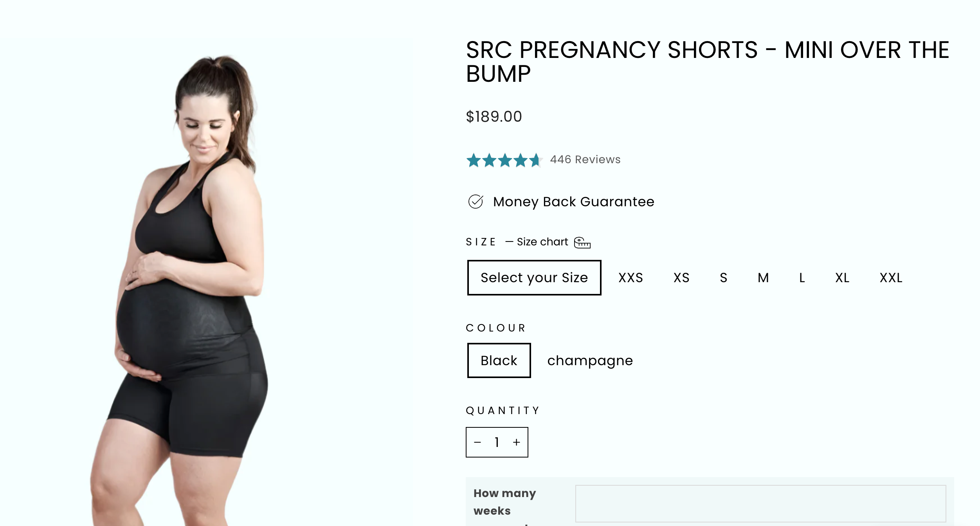This screenshot has height=526, width=980.
Task: Click the quantity number field
Action: [x=497, y=442]
